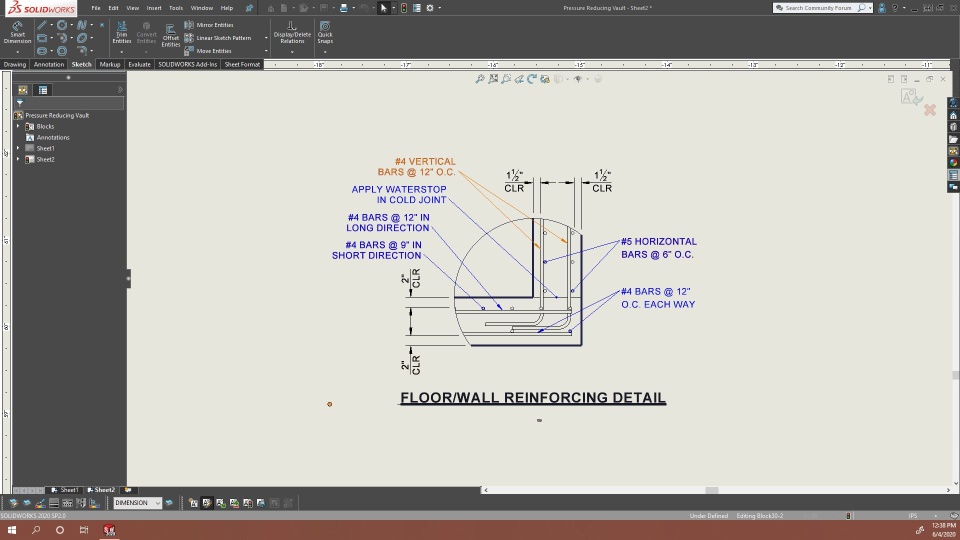
Task: Switch to the Sheet Format tab
Action: (242, 64)
